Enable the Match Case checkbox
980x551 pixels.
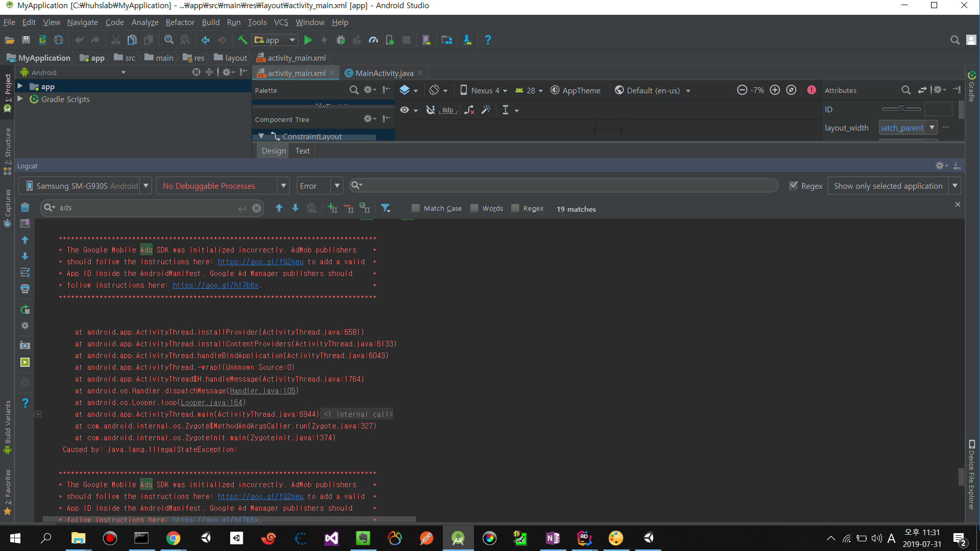pyautogui.click(x=416, y=208)
